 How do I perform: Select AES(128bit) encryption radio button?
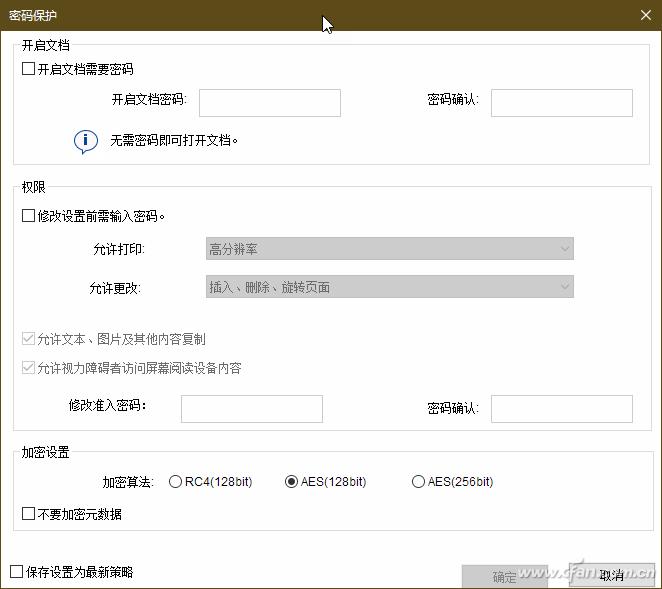292,482
